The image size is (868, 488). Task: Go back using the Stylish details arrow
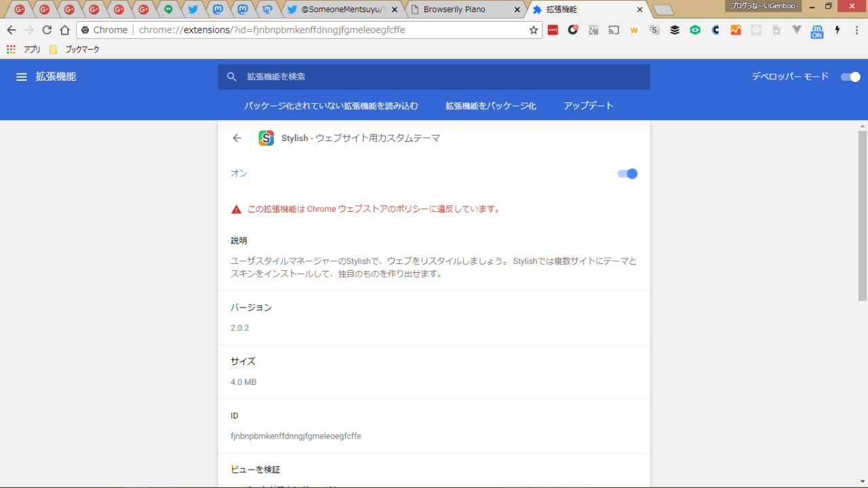237,138
